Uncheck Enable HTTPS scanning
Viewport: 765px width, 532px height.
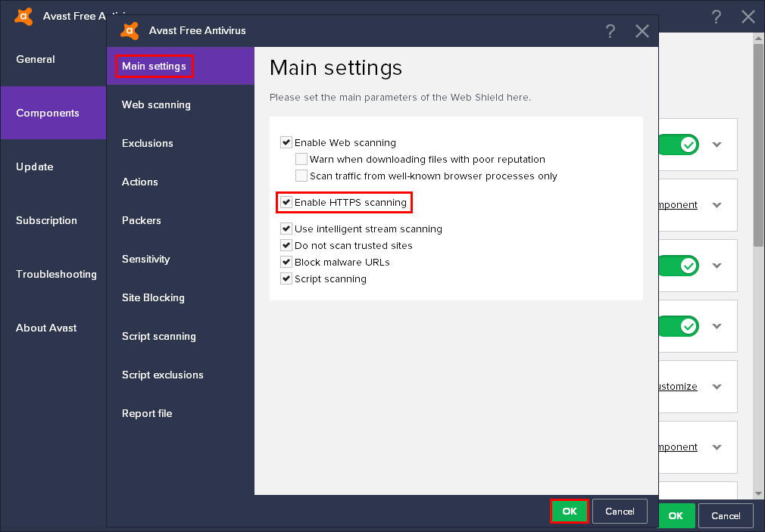(286, 202)
